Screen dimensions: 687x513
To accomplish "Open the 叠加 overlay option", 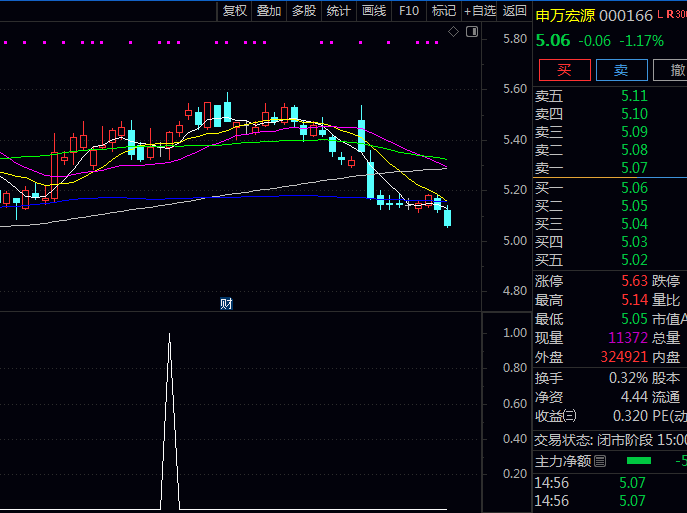I will click(269, 11).
